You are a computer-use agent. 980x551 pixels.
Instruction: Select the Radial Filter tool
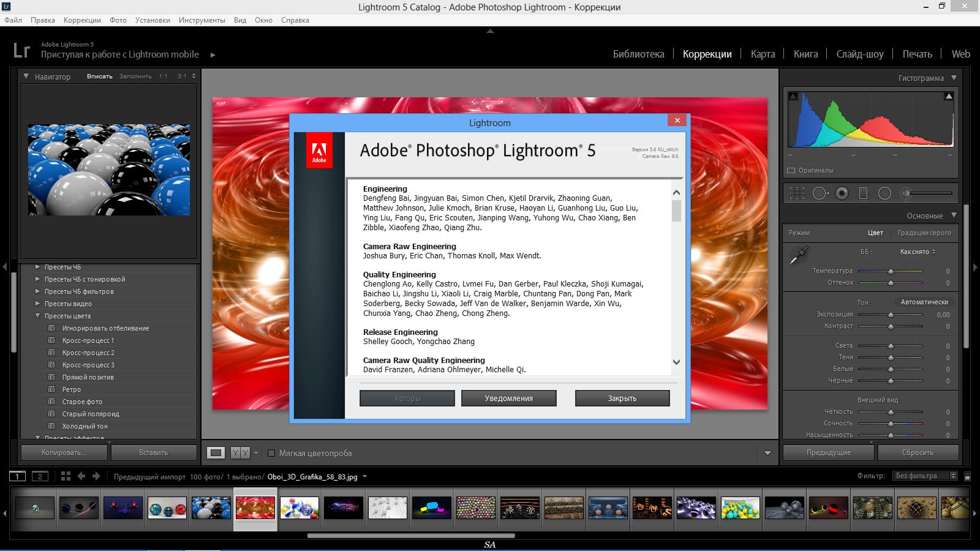pyautogui.click(x=884, y=193)
